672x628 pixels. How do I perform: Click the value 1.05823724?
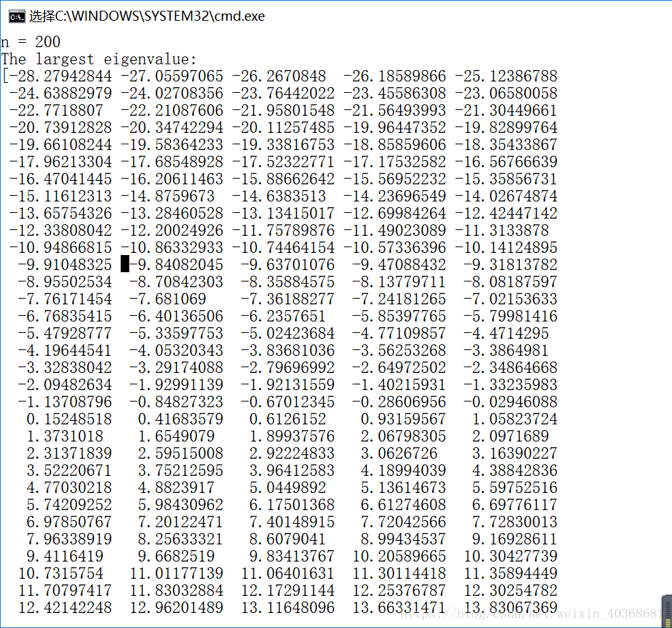tap(515, 419)
